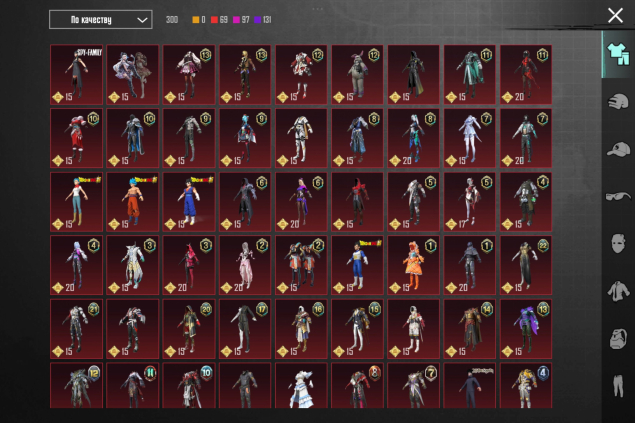635x423 pixels.
Task: Open the "По качеству" sort dropdown
Action: [100, 19]
